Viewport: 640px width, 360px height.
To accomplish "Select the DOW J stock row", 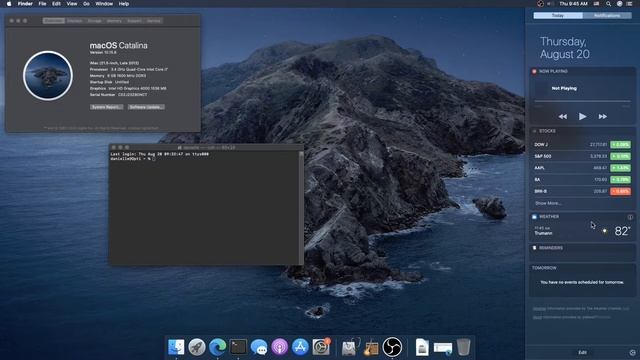I will click(x=582, y=144).
